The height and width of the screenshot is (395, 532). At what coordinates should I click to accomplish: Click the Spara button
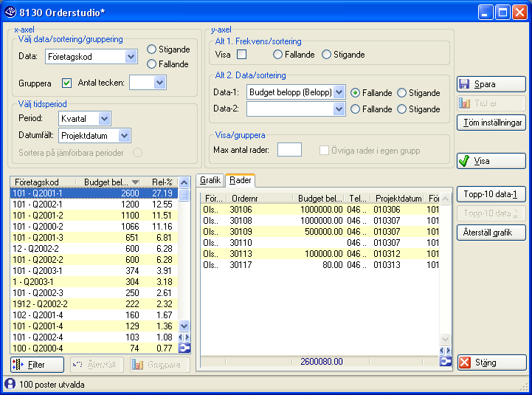491,84
